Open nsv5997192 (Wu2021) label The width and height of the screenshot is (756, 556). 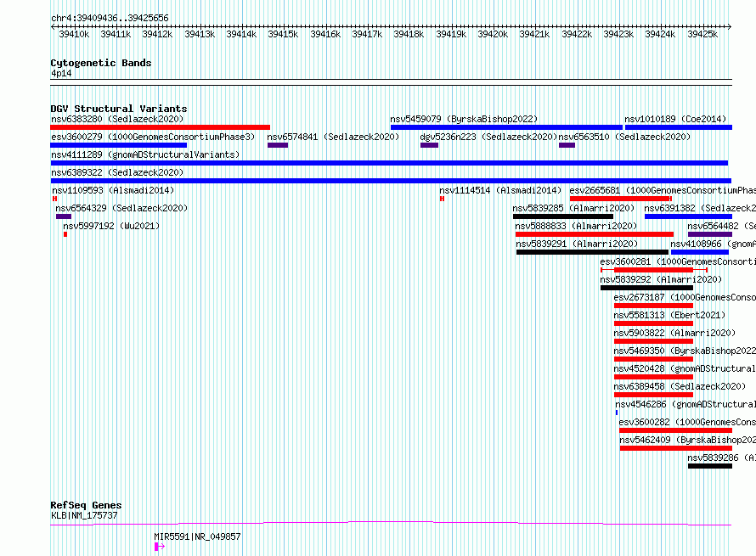click(111, 226)
